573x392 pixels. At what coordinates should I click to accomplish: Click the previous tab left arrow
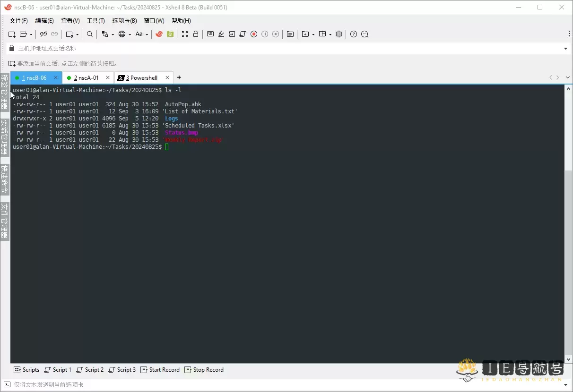(x=550, y=77)
